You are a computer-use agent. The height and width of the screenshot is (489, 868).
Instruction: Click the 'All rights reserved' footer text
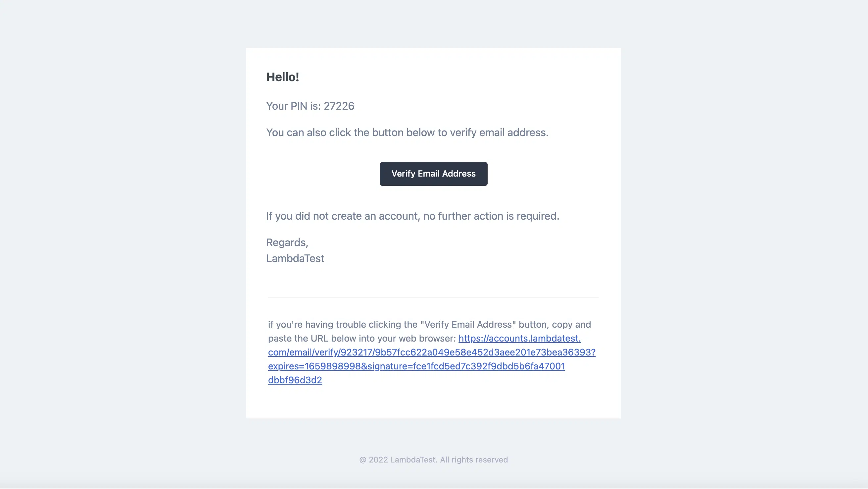(474, 460)
